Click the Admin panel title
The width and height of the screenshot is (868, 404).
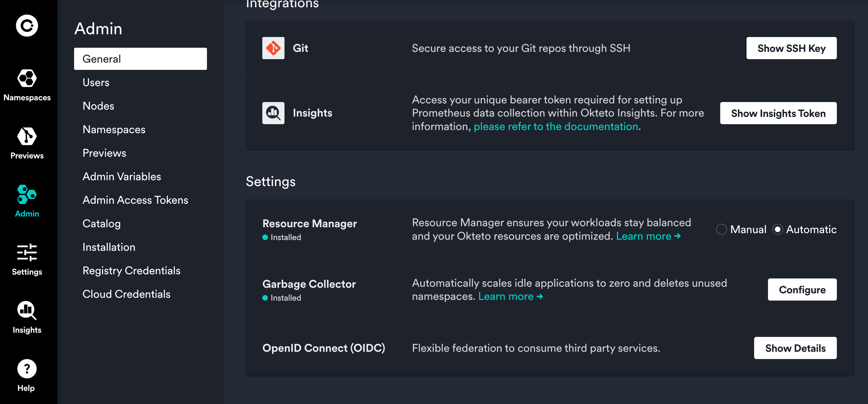click(98, 28)
